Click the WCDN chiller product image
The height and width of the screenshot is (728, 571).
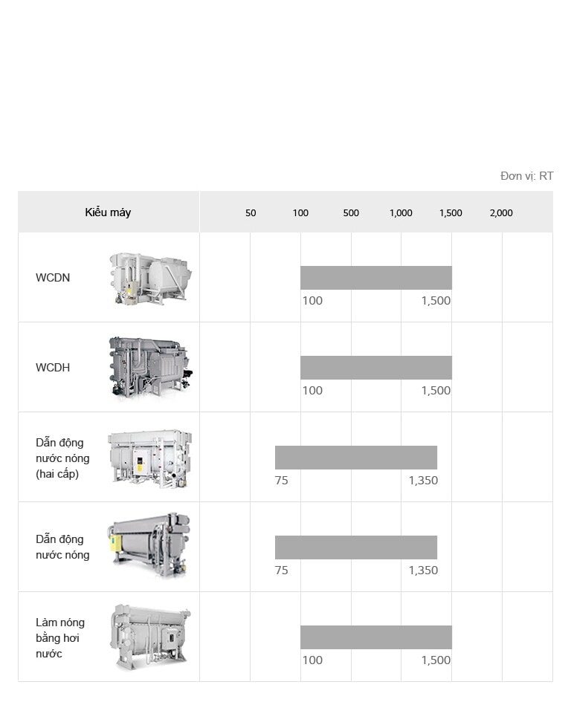click(149, 278)
